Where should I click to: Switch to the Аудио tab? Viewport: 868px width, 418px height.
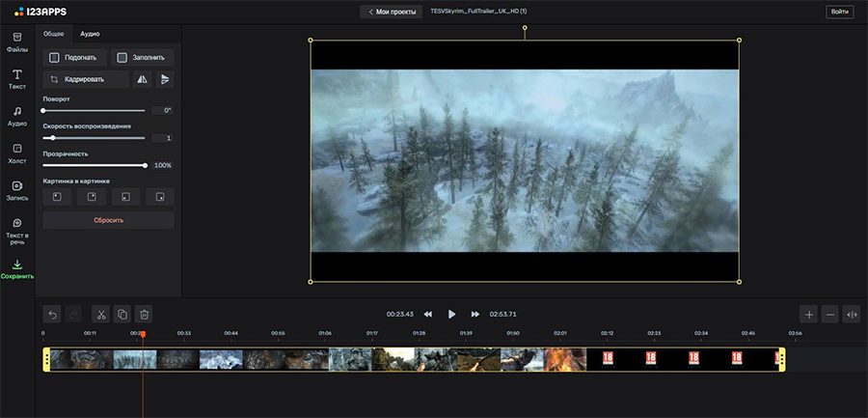point(90,34)
